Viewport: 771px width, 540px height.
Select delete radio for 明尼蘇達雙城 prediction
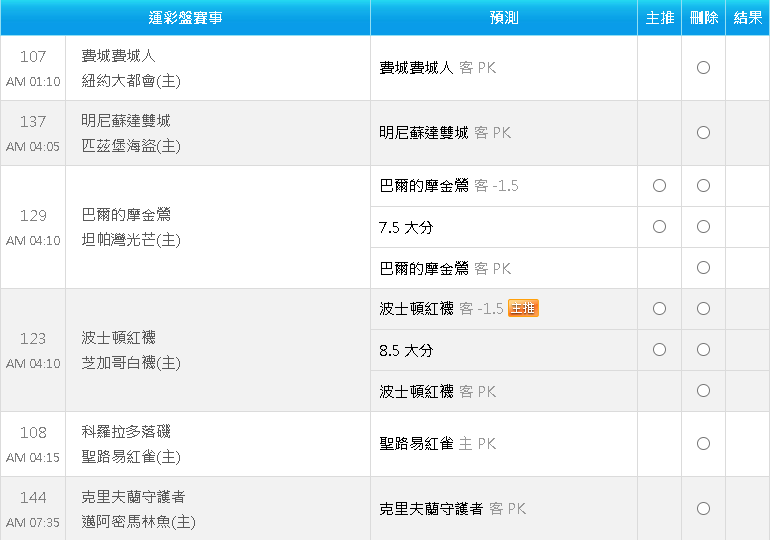pyautogui.click(x=703, y=132)
